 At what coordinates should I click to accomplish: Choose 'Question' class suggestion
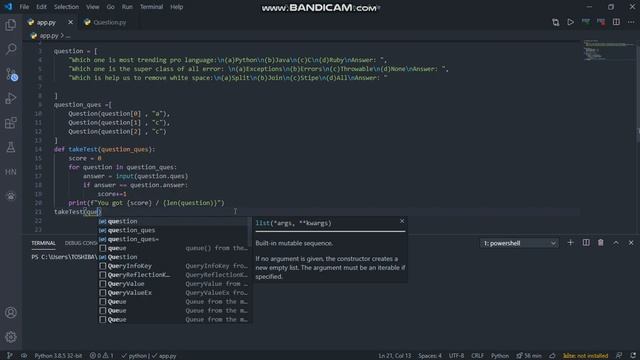coord(174,257)
